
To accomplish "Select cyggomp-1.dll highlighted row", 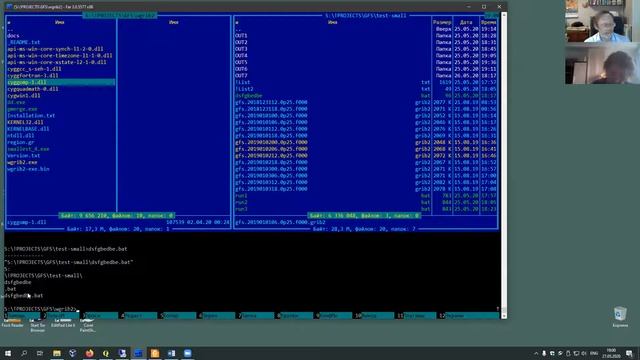I will 61,82.
